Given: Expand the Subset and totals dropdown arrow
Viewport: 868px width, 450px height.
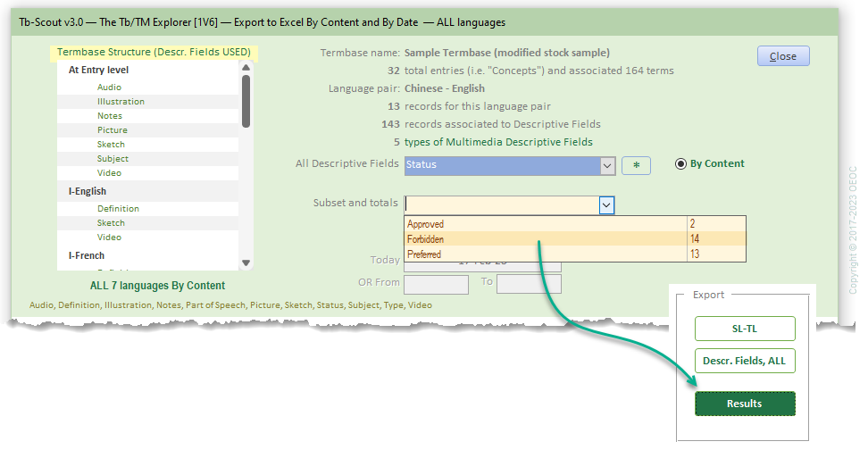Looking at the screenshot, I should (x=606, y=205).
